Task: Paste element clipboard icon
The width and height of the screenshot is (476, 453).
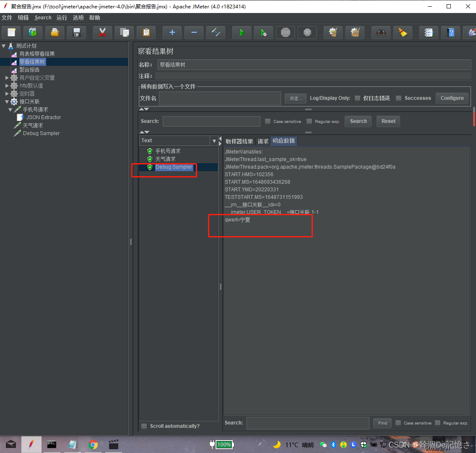Action: (146, 32)
